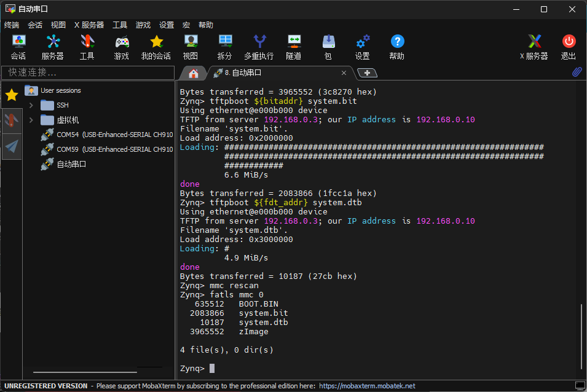This screenshot has width=587, height=392.
Task: Close the 8. 自动串口 terminal tab
Action: point(344,73)
